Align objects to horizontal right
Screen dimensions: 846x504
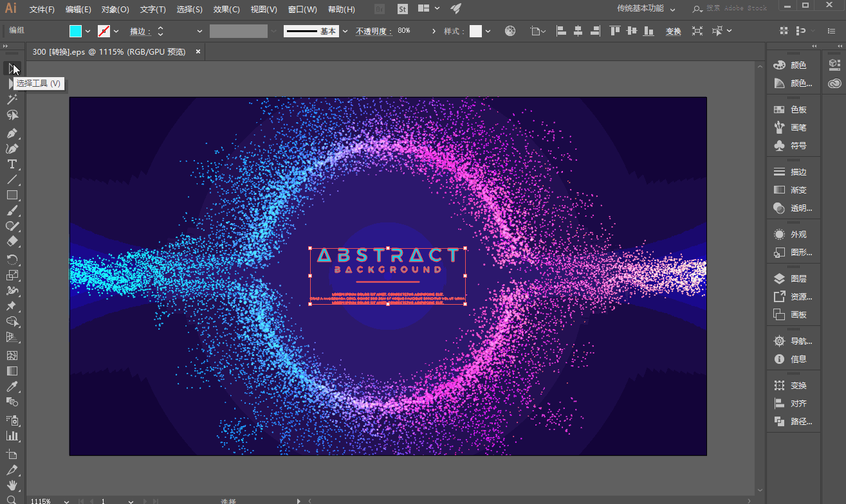click(x=595, y=31)
